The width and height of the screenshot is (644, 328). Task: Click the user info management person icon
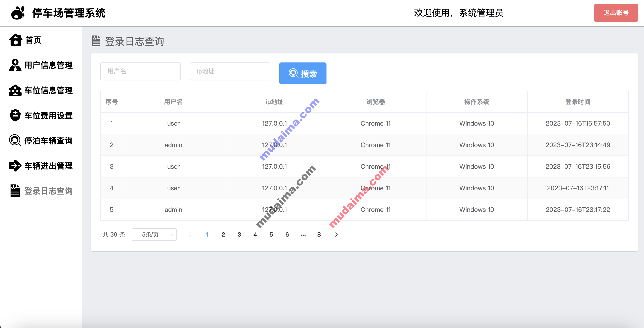(x=15, y=65)
